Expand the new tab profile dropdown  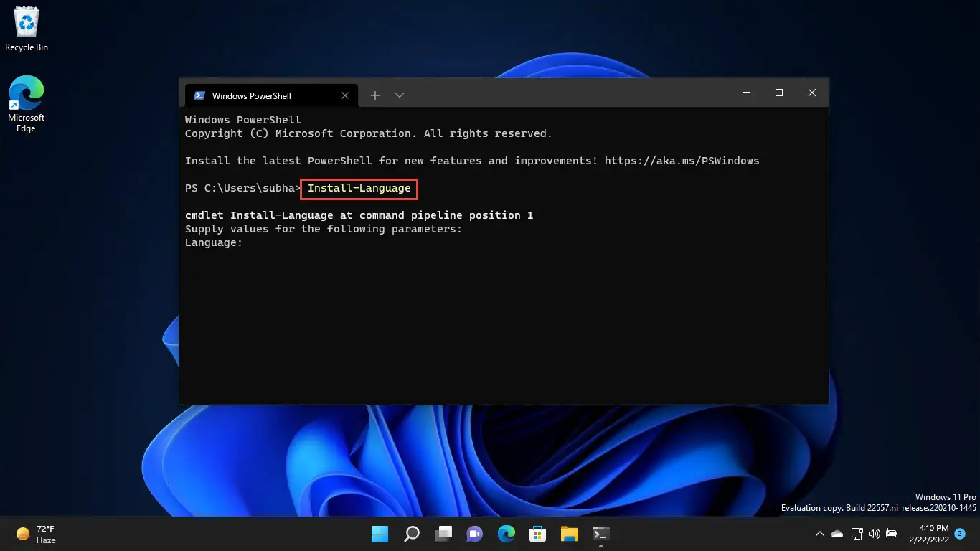point(400,95)
